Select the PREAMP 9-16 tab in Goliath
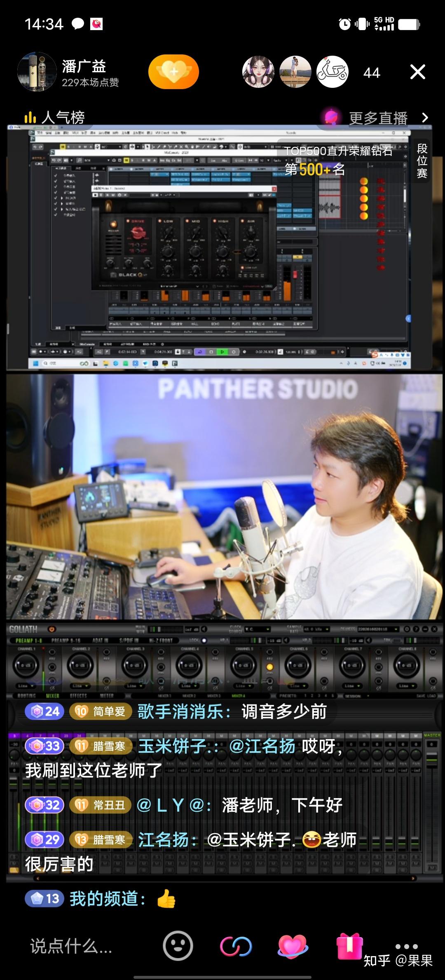The height and width of the screenshot is (980, 445). click(x=66, y=641)
